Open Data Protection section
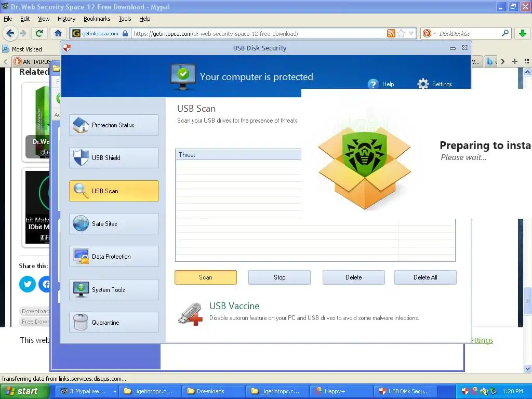The width and height of the screenshot is (532, 399). click(x=114, y=257)
